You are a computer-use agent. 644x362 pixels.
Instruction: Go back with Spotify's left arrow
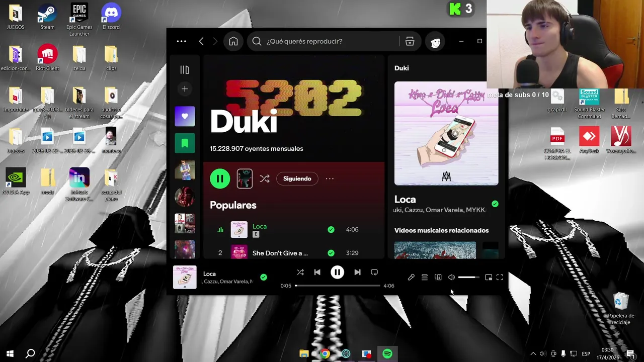(201, 41)
